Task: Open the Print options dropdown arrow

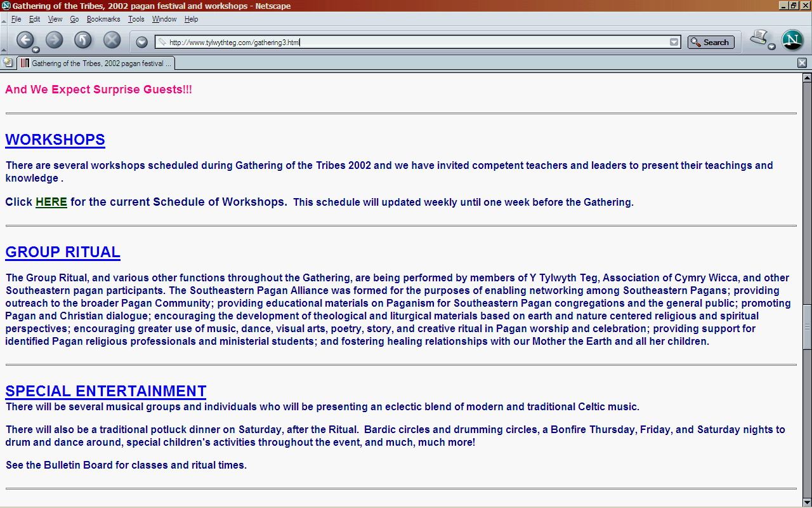Action: (771, 47)
